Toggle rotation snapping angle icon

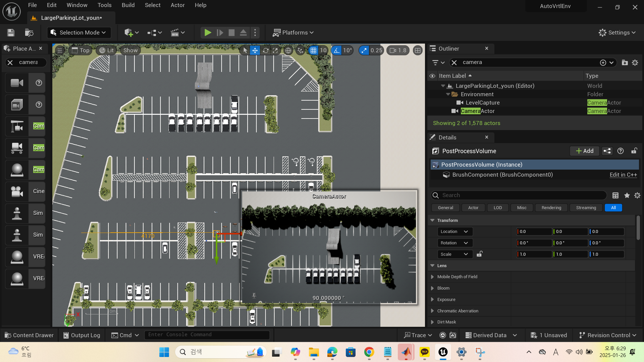coord(336,50)
